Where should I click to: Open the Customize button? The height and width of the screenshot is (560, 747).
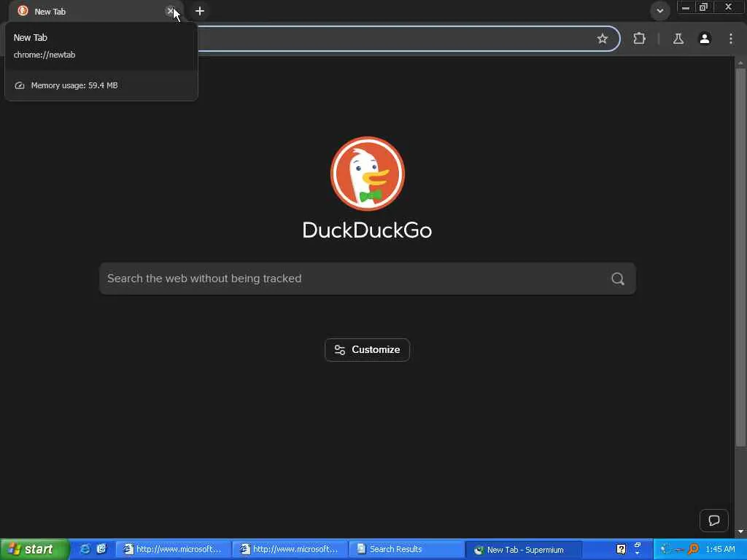point(368,350)
